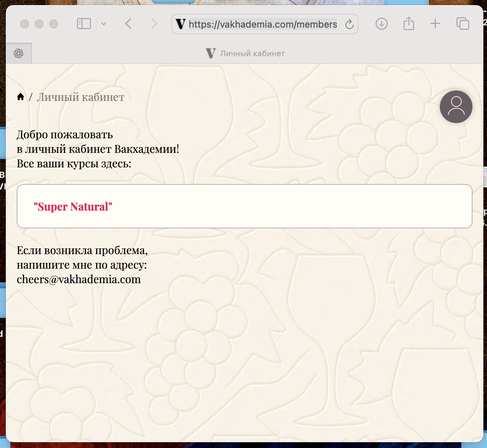Switch to the pinned ChatGPT tab
487x448 pixels.
point(19,53)
